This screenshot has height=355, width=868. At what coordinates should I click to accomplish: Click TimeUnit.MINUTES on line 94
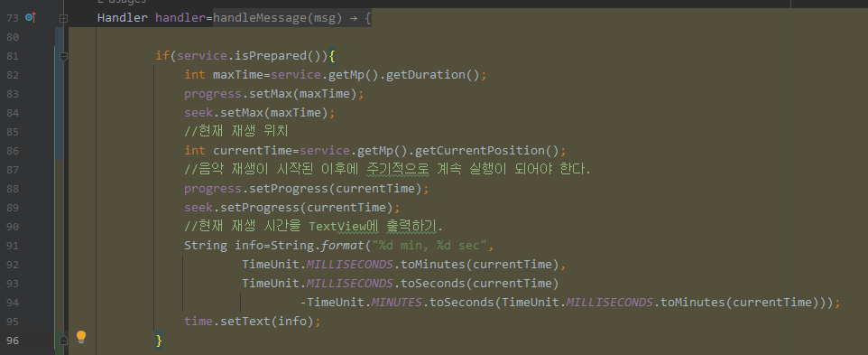[x=365, y=303]
